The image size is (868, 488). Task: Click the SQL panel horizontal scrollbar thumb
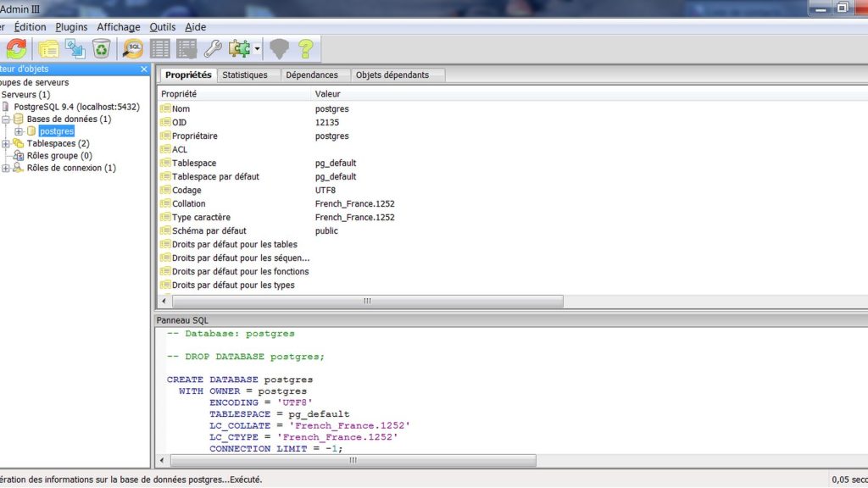tap(353, 460)
